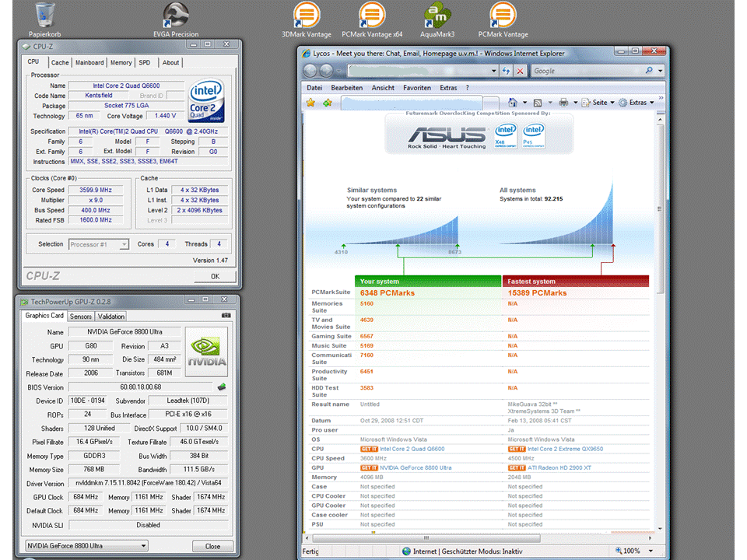Click the Home page icon in IE toolbar
The height and width of the screenshot is (560, 747).
[513, 103]
